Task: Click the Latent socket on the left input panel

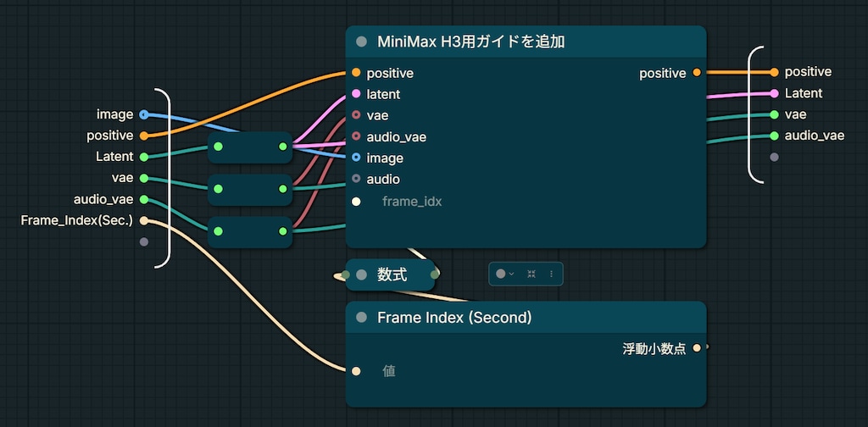Action: click(144, 157)
